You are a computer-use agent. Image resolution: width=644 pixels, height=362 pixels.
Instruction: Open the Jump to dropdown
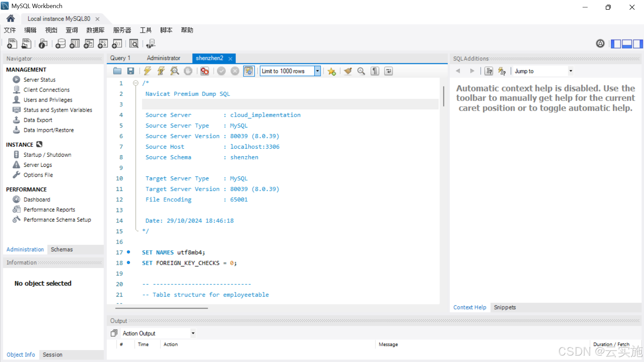571,71
